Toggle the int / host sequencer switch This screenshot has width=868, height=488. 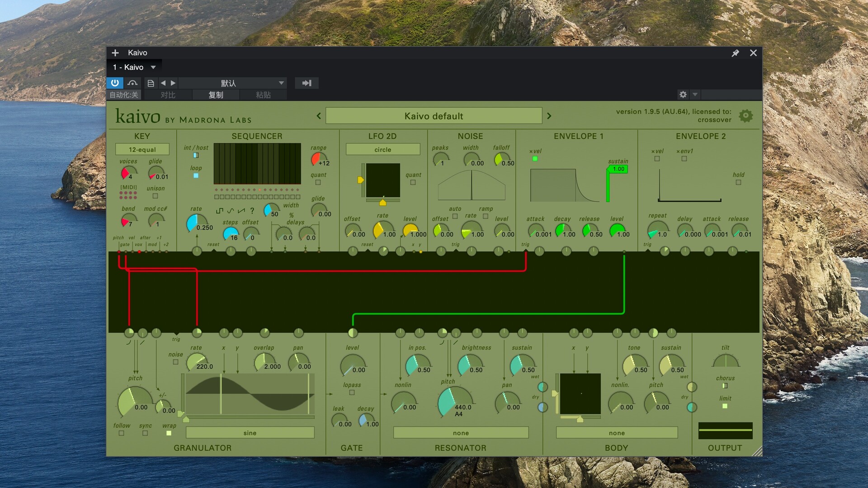coord(196,155)
